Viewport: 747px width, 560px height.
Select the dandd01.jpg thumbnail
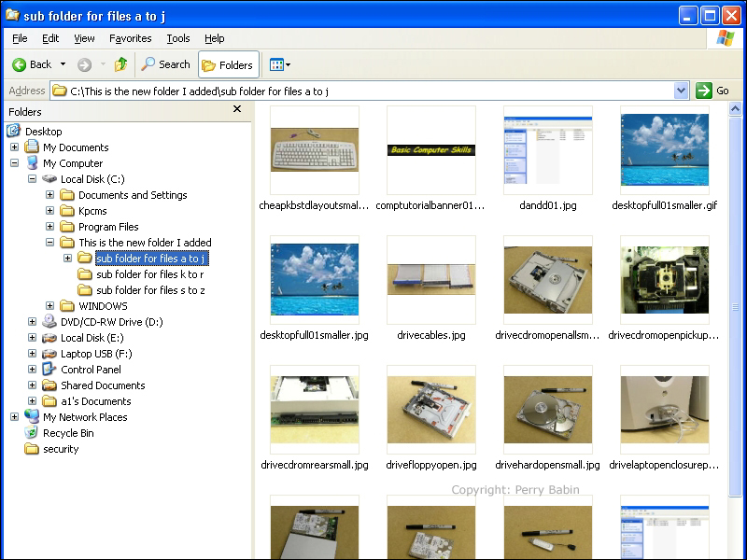(x=548, y=150)
